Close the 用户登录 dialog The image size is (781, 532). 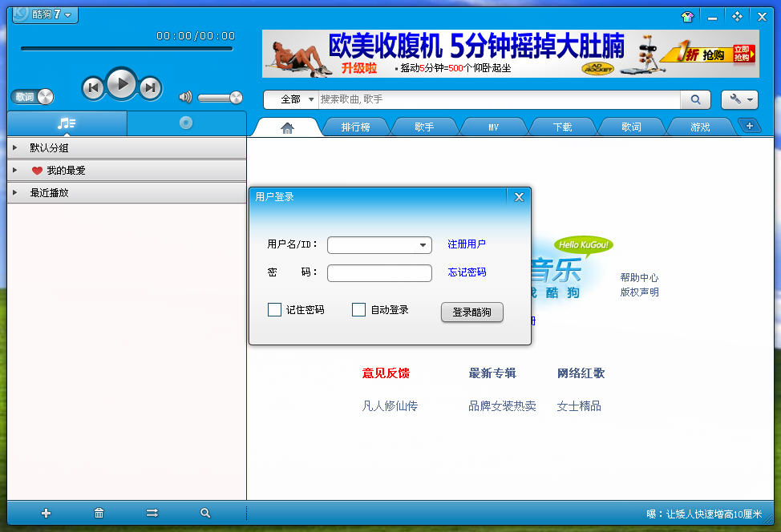coord(519,197)
